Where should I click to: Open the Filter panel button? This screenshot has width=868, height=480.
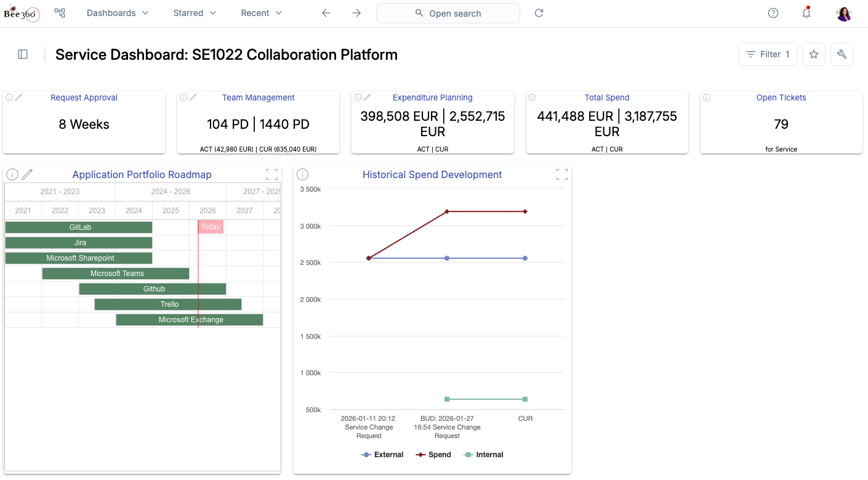click(767, 54)
